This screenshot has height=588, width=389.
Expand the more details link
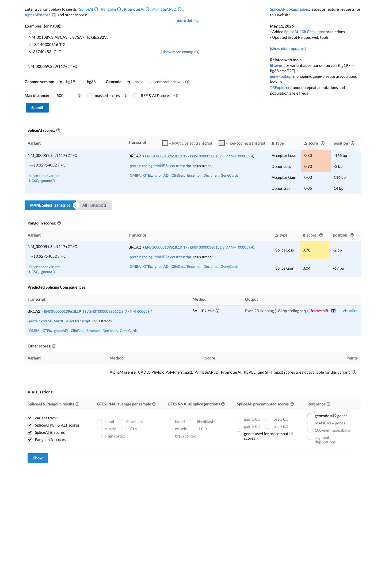pos(187,21)
